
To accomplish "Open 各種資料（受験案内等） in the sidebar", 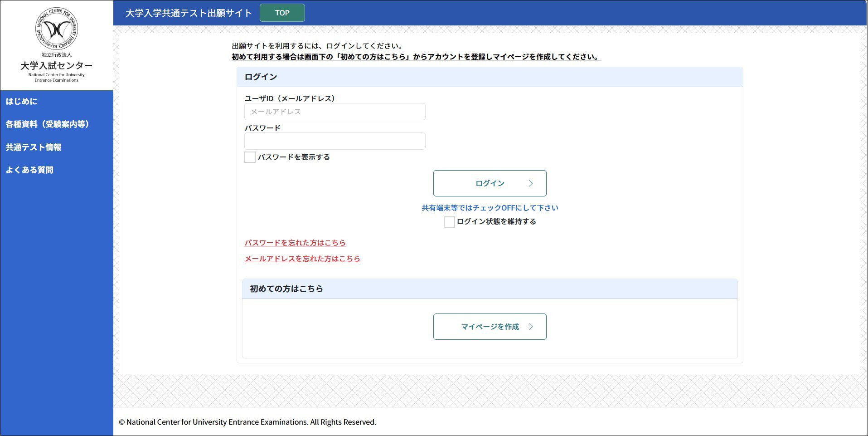I will [x=48, y=124].
